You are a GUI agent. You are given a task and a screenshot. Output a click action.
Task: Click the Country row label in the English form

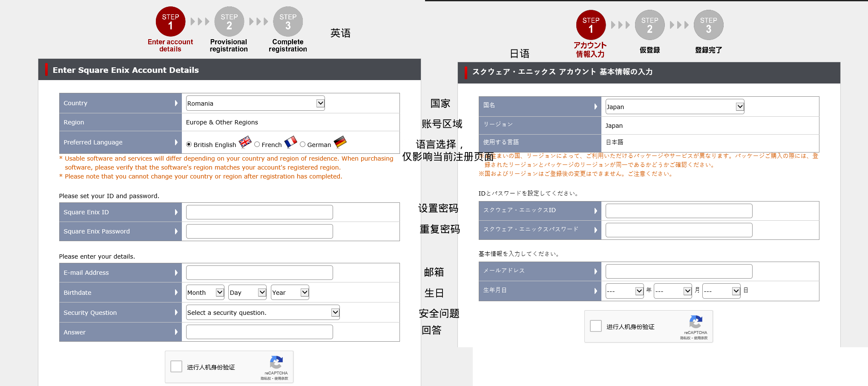tap(75, 103)
